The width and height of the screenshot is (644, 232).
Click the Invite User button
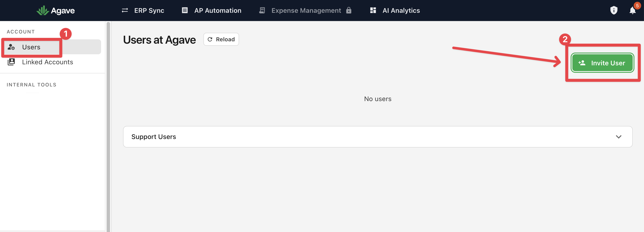coord(602,63)
